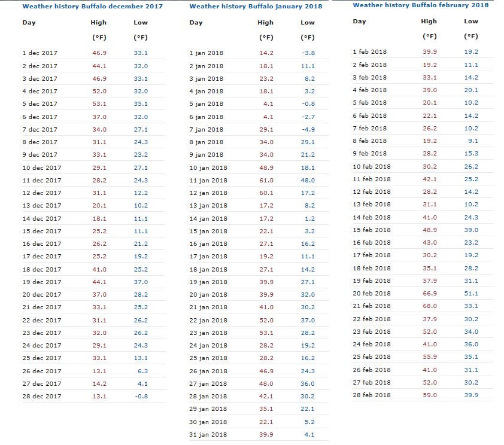504x445 pixels.
Task: Click the '8 feb 2018' date
Action: point(370,141)
